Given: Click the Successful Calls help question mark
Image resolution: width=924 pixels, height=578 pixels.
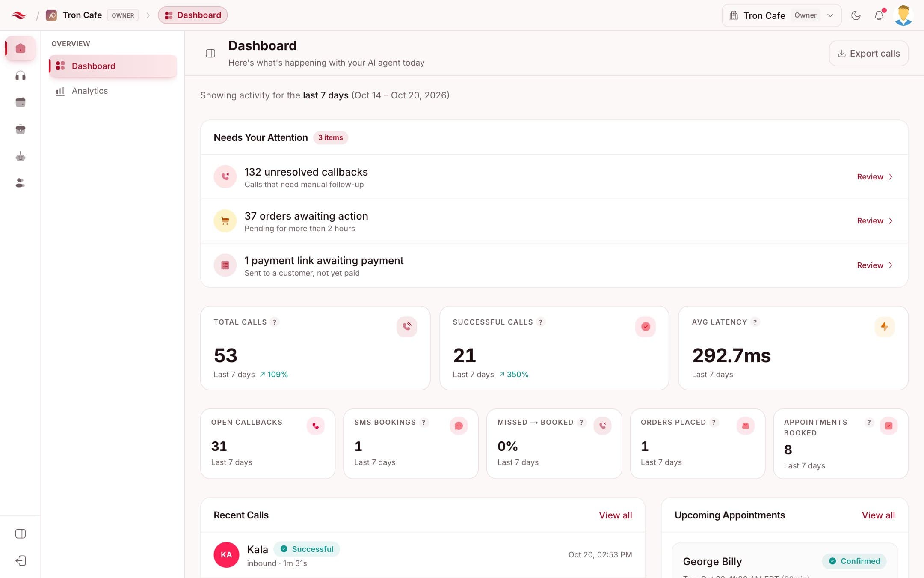Looking at the screenshot, I should (x=541, y=322).
